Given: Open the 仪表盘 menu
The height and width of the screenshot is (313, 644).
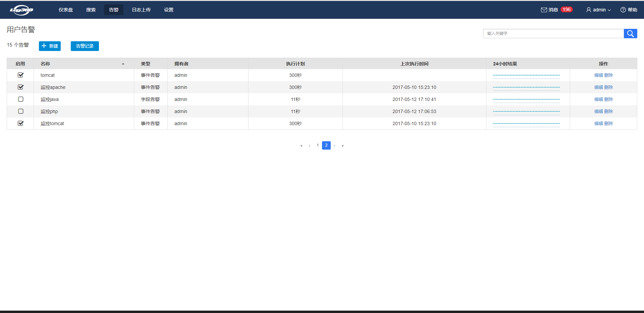Looking at the screenshot, I should 66,10.
